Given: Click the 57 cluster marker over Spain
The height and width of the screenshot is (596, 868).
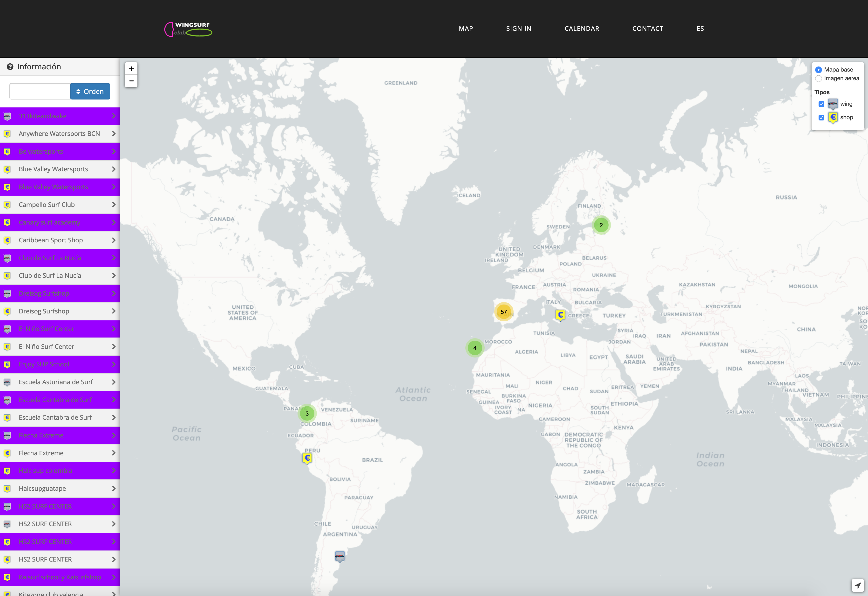Looking at the screenshot, I should tap(503, 312).
